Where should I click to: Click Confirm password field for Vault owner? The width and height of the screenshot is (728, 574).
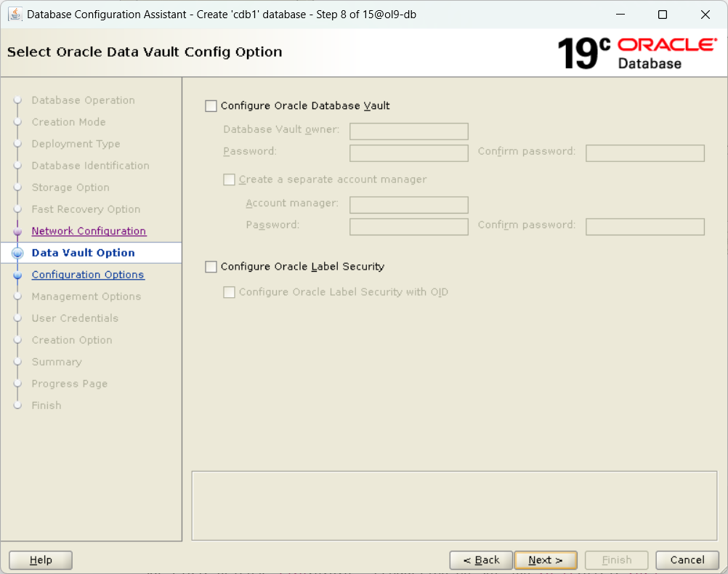(645, 153)
